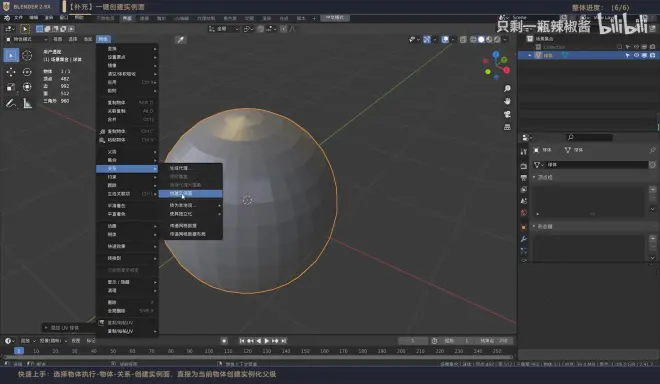Switch to Solid viewport shading
The image size is (660, 384).
coord(481,40)
